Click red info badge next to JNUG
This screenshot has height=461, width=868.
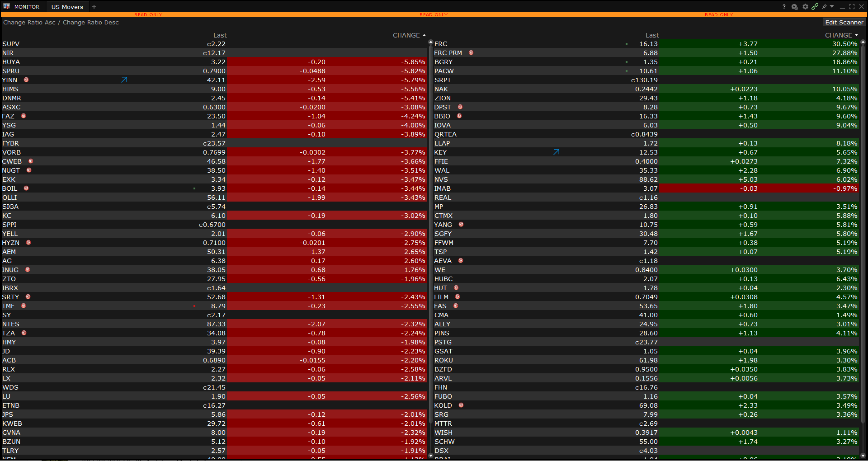pos(28,269)
